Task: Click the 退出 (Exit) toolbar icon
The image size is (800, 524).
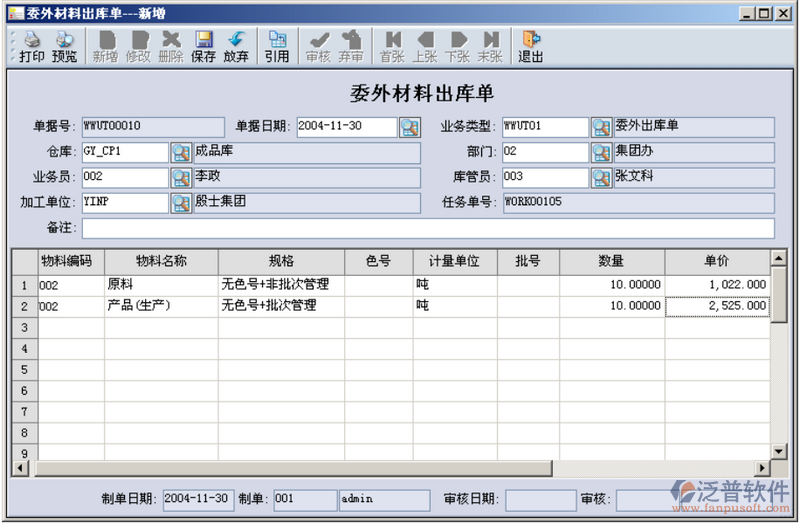Action: (x=530, y=46)
